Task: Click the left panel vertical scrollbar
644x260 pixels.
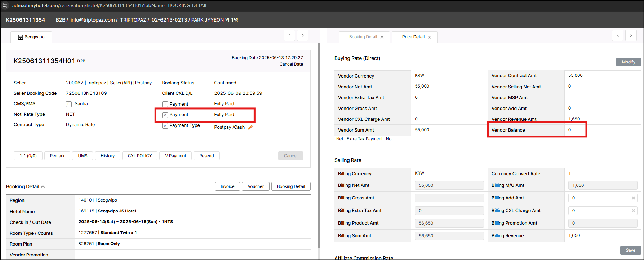Action: (x=318, y=144)
